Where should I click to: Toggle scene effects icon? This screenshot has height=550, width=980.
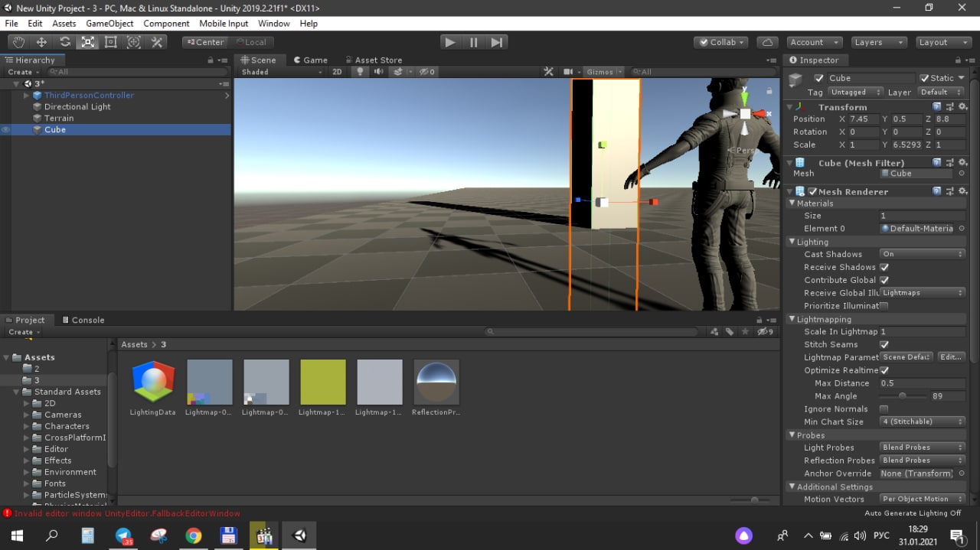[x=397, y=72]
